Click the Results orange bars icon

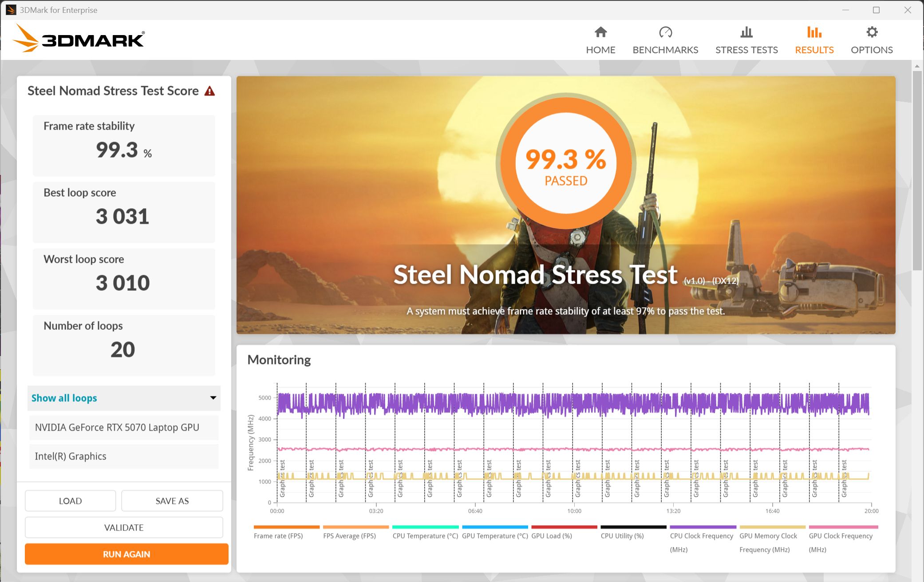tap(814, 32)
